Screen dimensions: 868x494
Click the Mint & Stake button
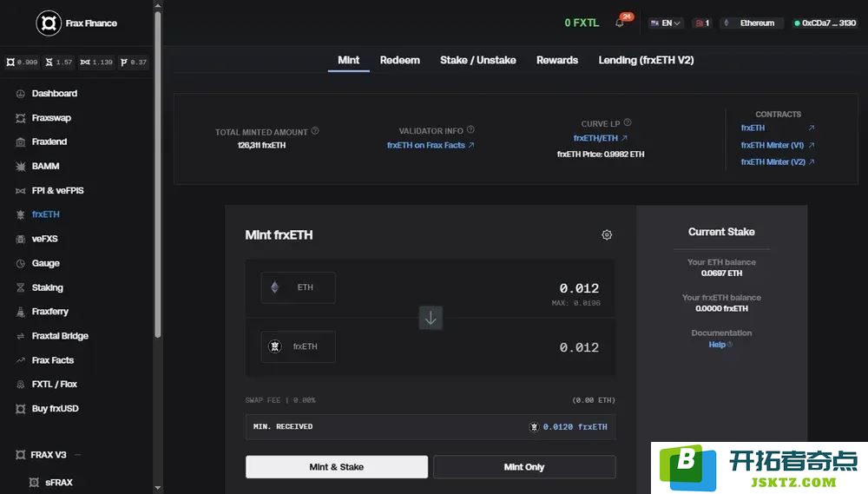point(337,467)
